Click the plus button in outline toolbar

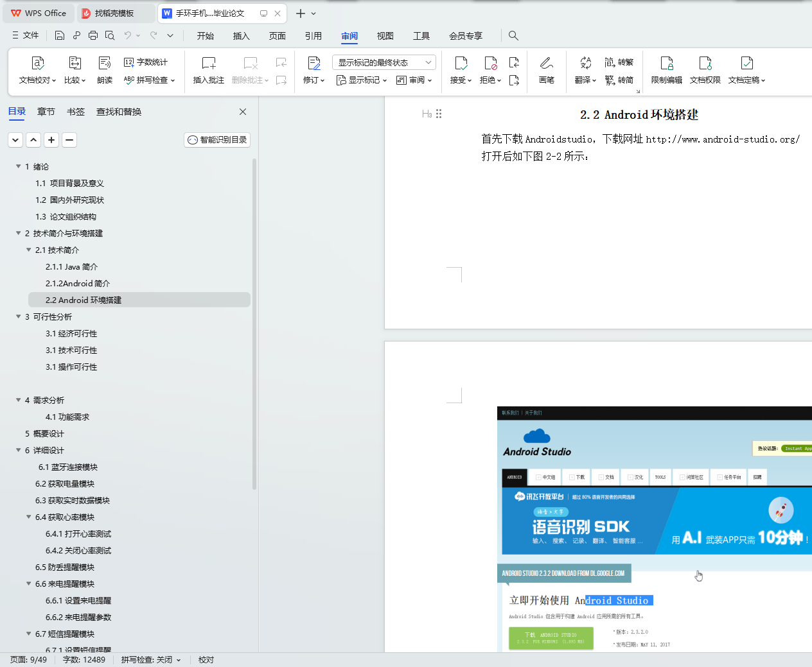click(51, 139)
